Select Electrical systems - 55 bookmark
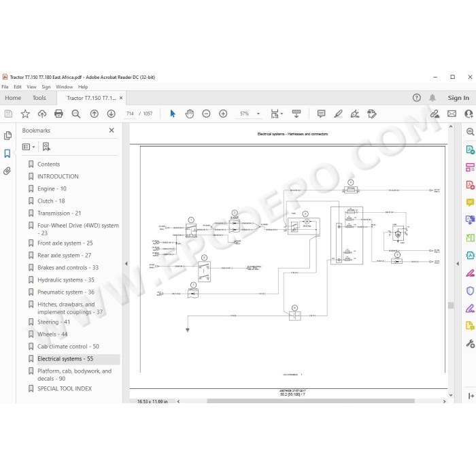Screen dimensions: 476x476 pyautogui.click(x=65, y=359)
